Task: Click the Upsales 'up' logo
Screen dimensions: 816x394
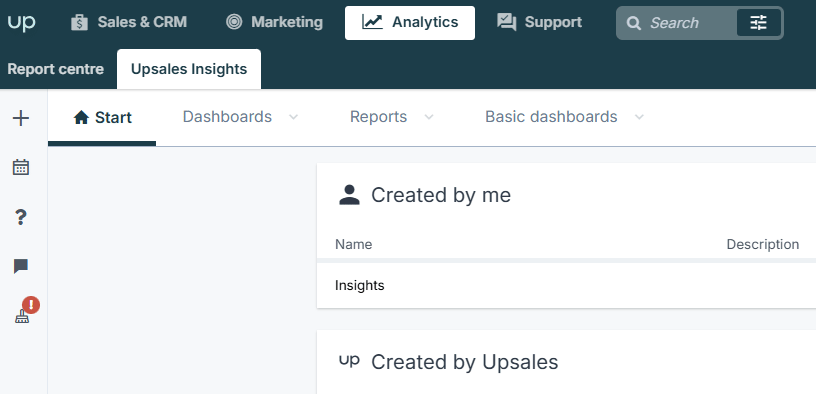Action: [21, 23]
